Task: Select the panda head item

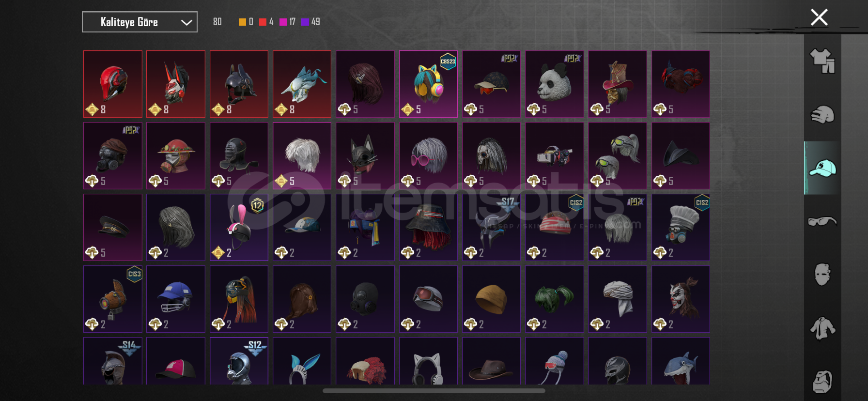Action: pos(554,84)
